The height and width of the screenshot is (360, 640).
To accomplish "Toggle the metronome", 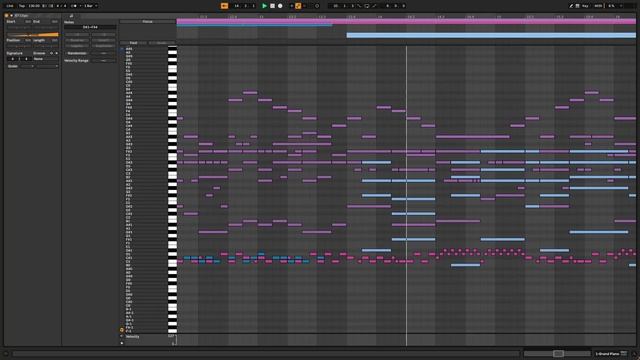I will pyautogui.click(x=74, y=6).
